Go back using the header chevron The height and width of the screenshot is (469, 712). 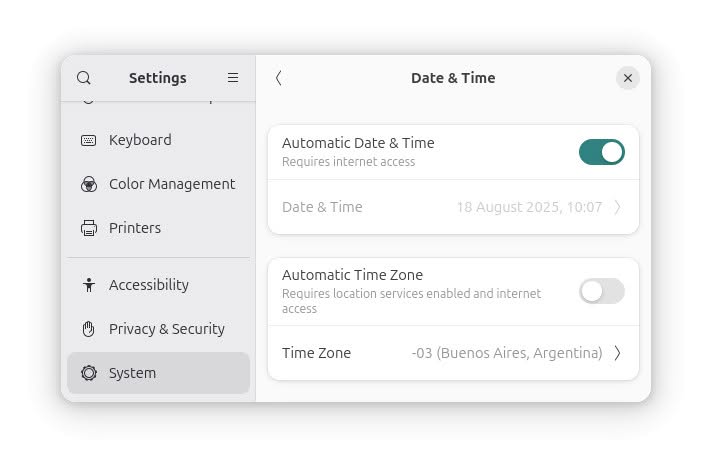point(278,78)
